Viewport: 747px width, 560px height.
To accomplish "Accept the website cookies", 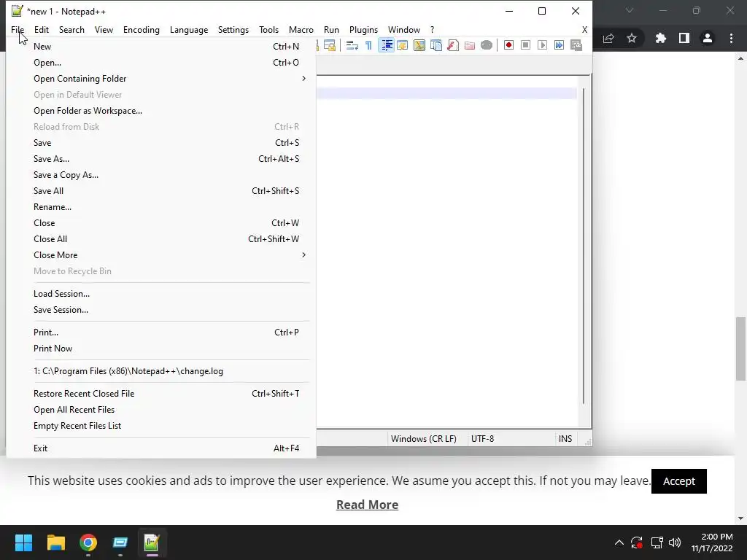I will pos(679,481).
